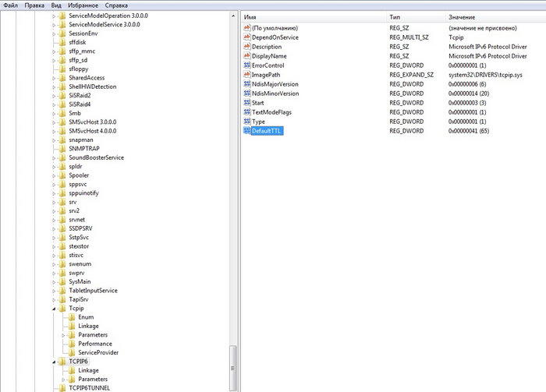Screen dimensions: 546x392
Task: Collapse the Tcpip tree node
Action: (54, 309)
